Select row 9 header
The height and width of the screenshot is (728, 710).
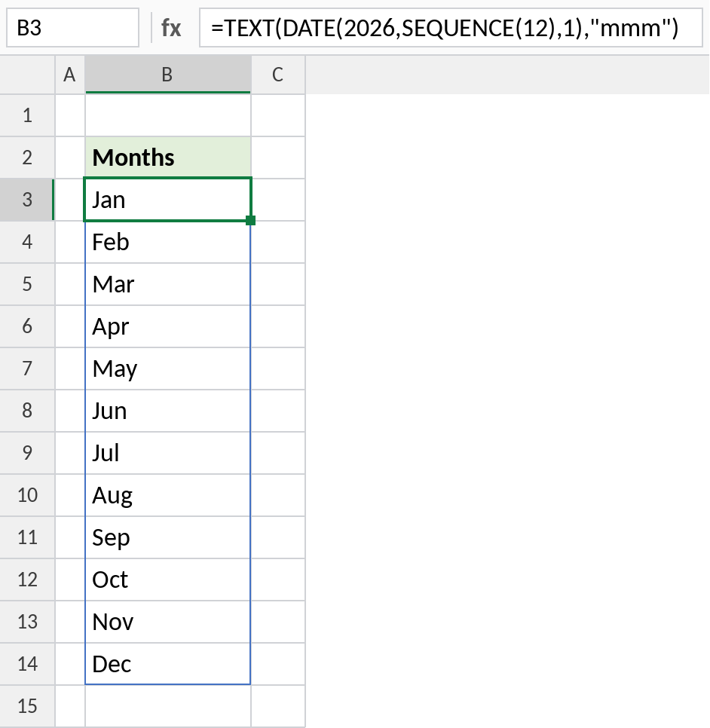tap(27, 453)
